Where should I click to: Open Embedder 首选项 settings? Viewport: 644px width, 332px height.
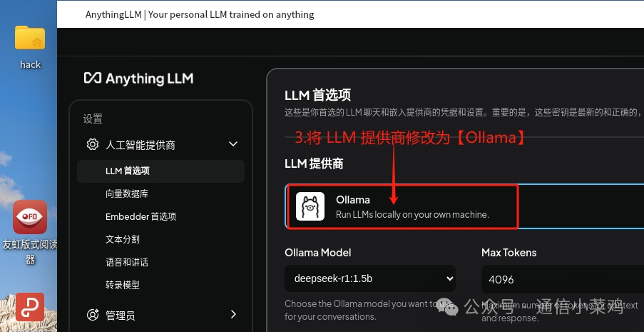[x=141, y=217]
